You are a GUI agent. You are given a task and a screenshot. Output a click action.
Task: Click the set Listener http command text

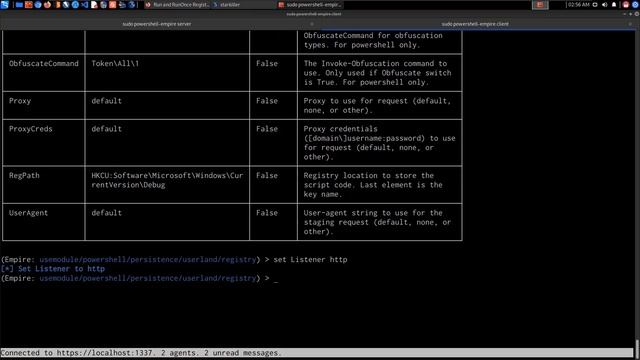click(x=310, y=260)
